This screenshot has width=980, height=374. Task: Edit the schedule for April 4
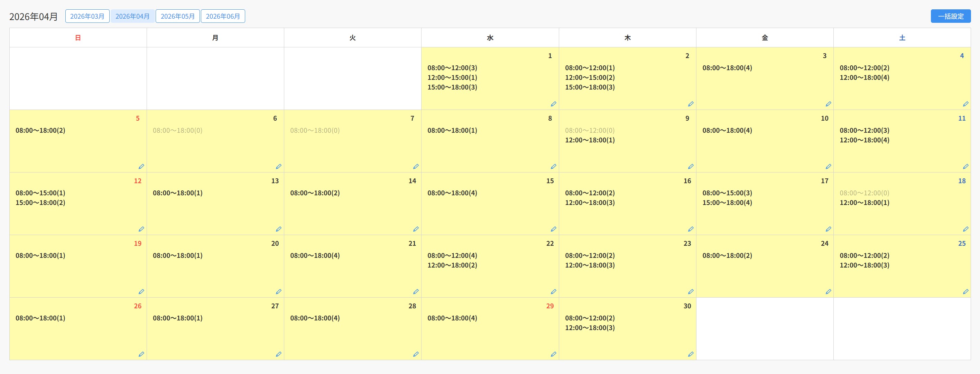coord(965,104)
